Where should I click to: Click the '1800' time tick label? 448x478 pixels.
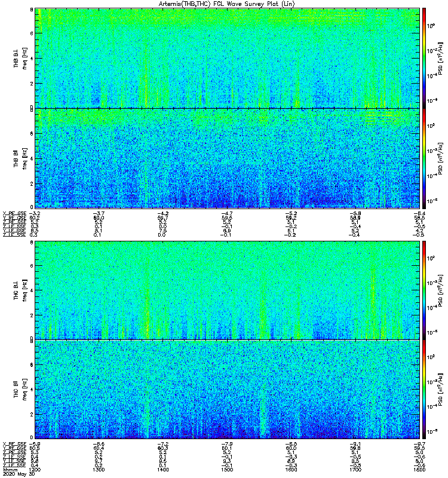(x=419, y=470)
